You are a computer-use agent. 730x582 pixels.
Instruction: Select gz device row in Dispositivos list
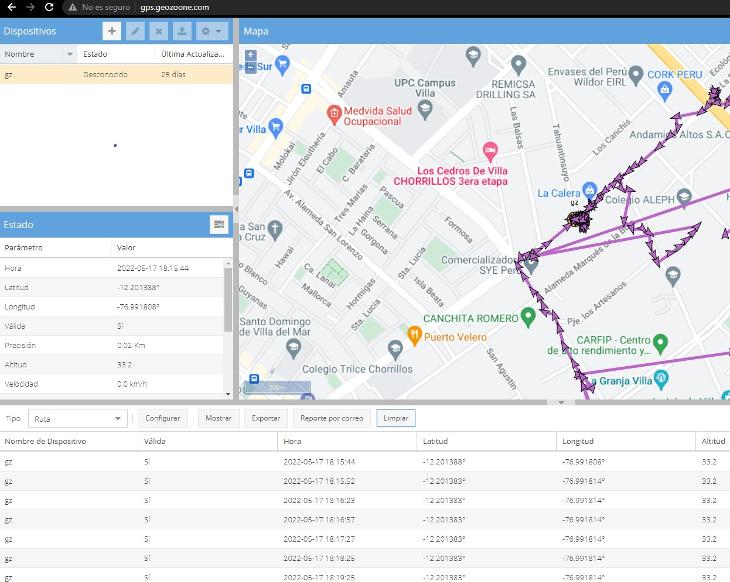(116, 74)
